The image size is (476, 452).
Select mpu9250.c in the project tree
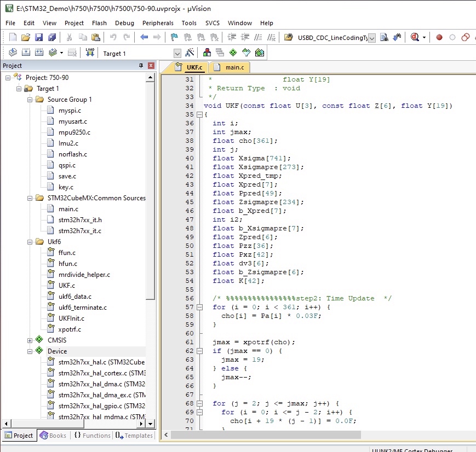(74, 132)
